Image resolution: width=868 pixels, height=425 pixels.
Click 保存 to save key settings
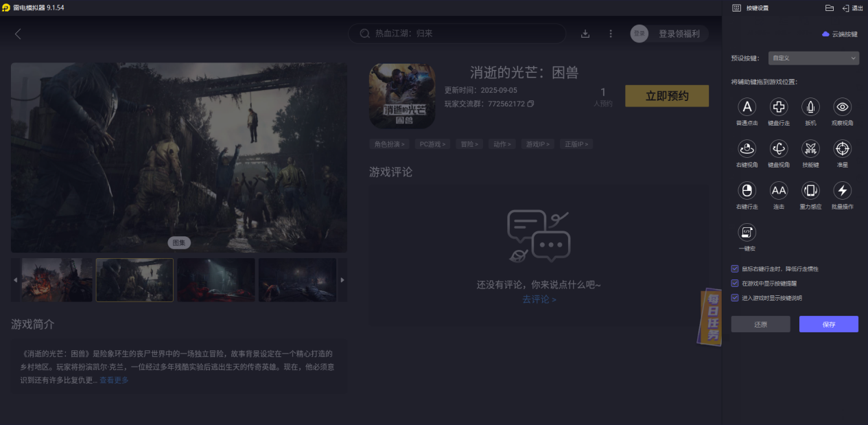pos(829,324)
